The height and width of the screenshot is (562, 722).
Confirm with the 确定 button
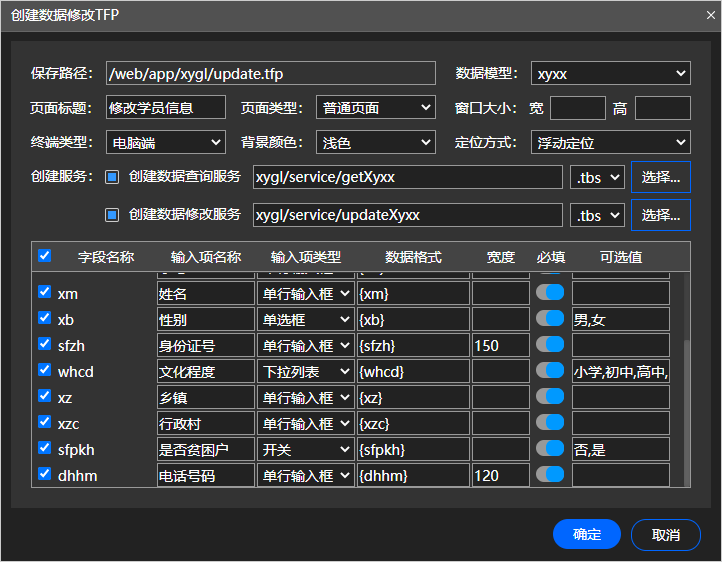(587, 535)
